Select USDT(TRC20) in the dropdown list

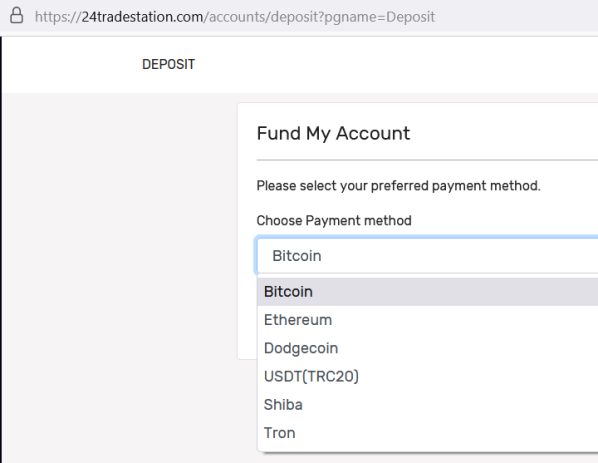428,376
